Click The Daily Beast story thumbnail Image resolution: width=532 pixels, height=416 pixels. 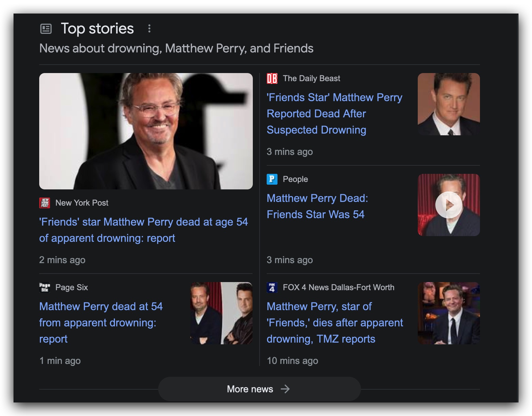point(449,104)
